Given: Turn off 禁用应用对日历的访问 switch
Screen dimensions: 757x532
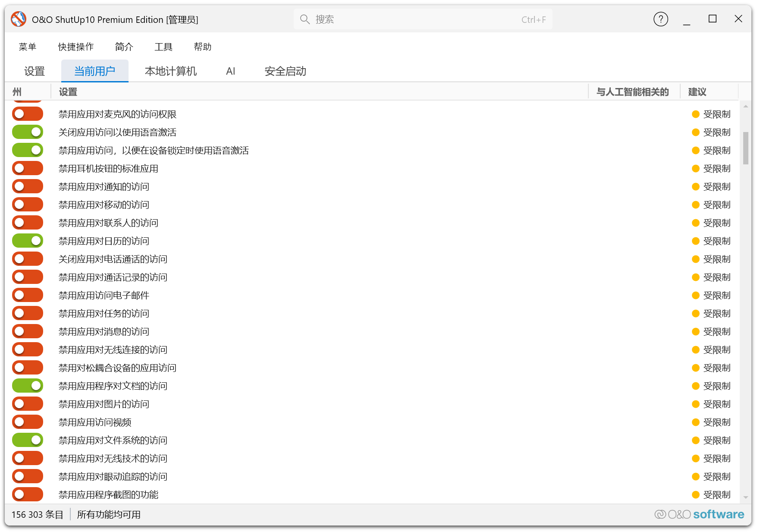Looking at the screenshot, I should pyautogui.click(x=28, y=241).
